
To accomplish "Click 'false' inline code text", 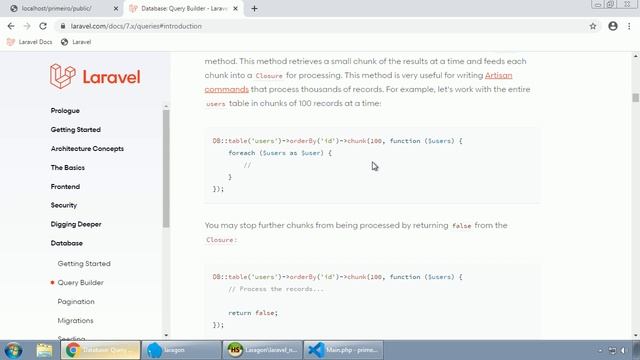I will pos(462,226).
